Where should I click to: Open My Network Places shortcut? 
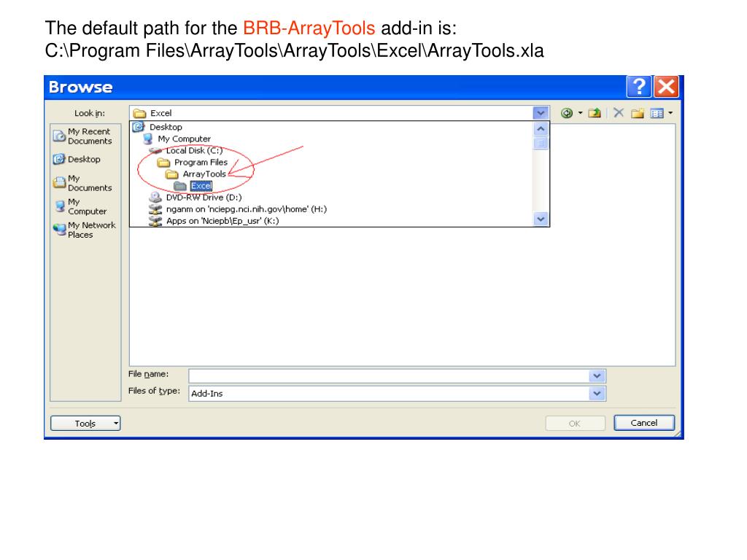coord(85,230)
